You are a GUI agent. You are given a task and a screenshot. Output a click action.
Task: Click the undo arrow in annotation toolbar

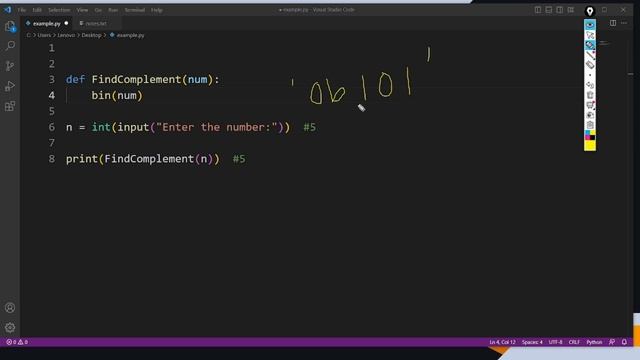[590, 85]
